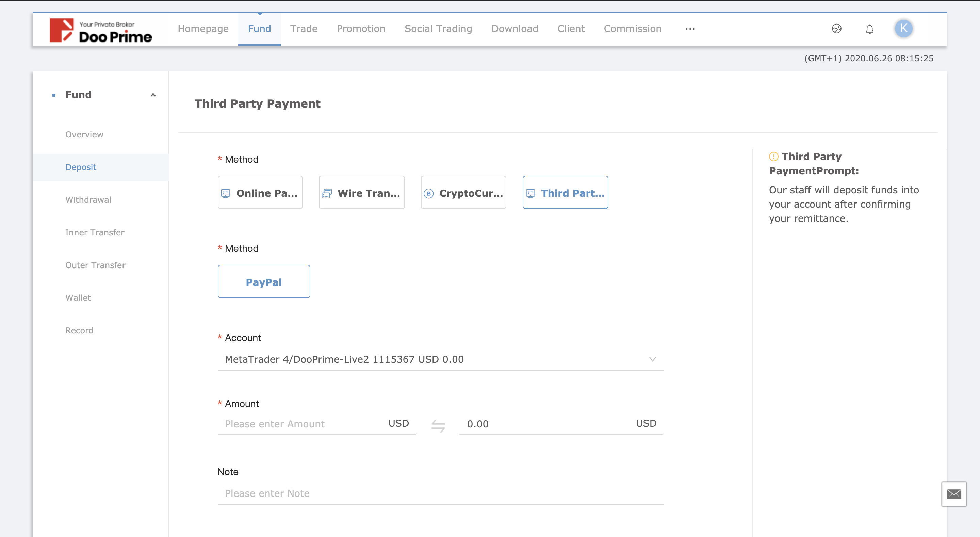The width and height of the screenshot is (980, 537).
Task: Open more navigation options ellipsis
Action: pyautogui.click(x=690, y=29)
